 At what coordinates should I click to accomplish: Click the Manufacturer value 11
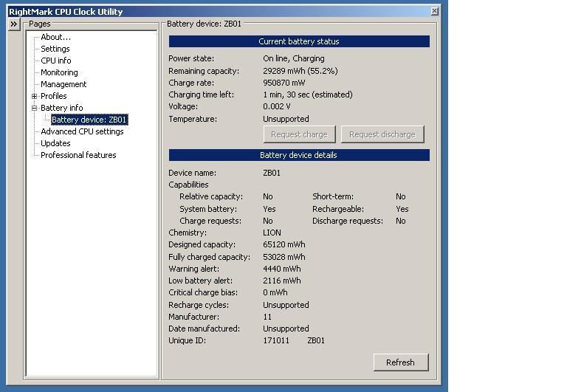coord(267,317)
